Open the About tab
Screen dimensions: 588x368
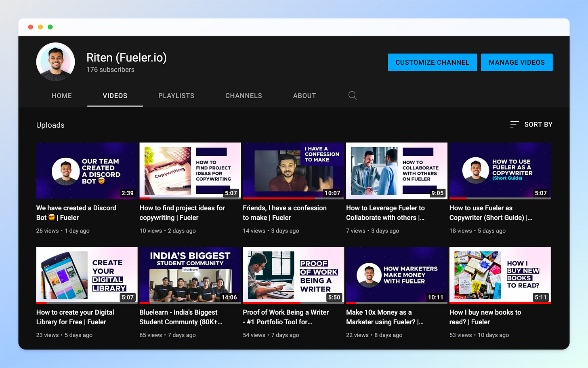(304, 96)
